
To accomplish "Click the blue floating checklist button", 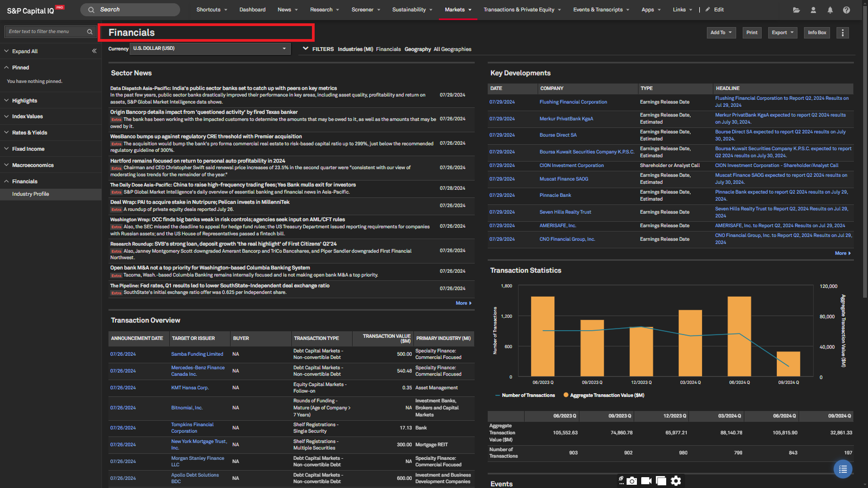I will [x=843, y=469].
